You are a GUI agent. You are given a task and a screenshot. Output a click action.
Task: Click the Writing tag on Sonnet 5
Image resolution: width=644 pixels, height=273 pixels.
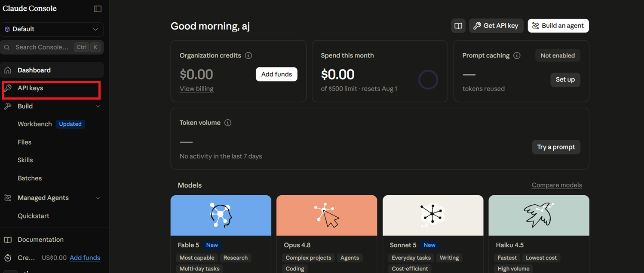(449, 258)
